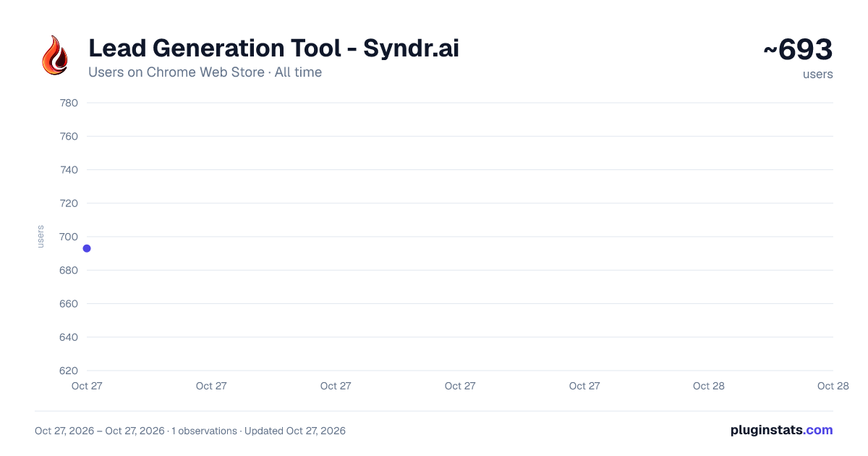This screenshot has height=456, width=868.
Task: Click the subtitle 'Users on Chrome Web Store · All time'
Action: point(205,72)
